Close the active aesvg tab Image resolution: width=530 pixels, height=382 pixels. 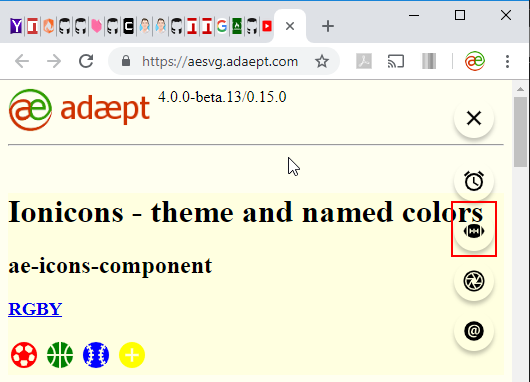coord(290,26)
